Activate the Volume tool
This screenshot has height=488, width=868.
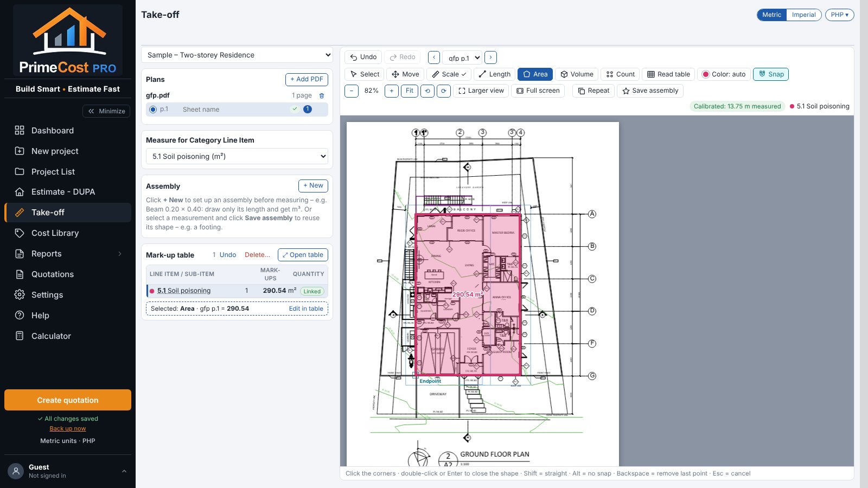tap(577, 74)
